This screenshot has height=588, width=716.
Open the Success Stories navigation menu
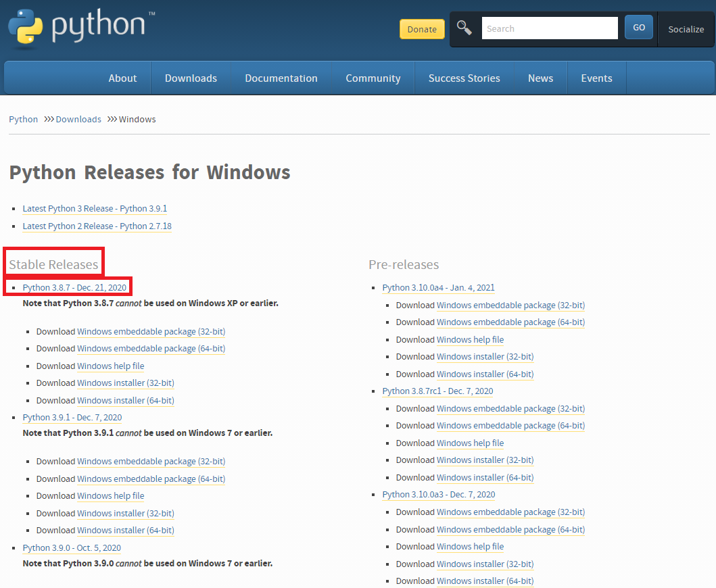click(464, 78)
